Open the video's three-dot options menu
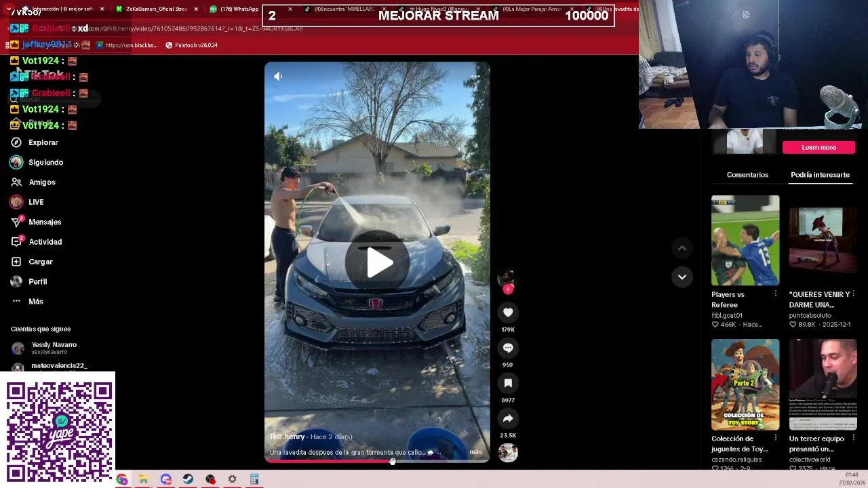The width and height of the screenshot is (868, 488). [x=476, y=77]
